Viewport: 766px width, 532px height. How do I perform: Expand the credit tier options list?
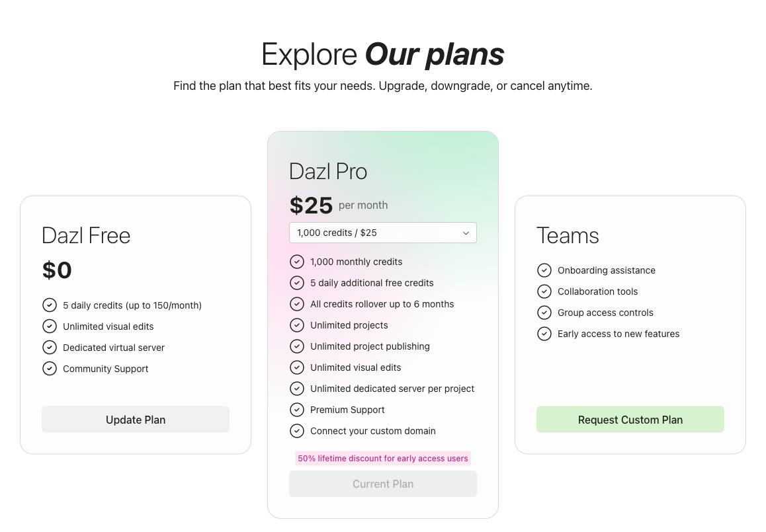pyautogui.click(x=382, y=233)
